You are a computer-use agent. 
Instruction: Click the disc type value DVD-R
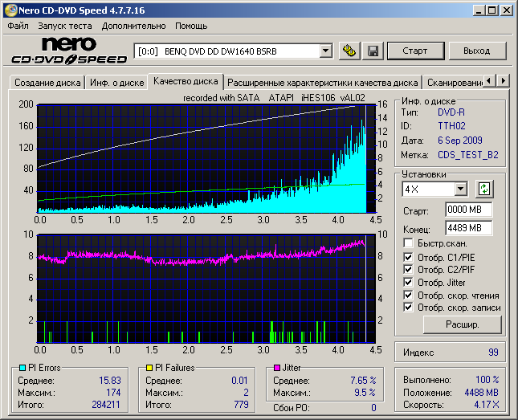tap(451, 112)
